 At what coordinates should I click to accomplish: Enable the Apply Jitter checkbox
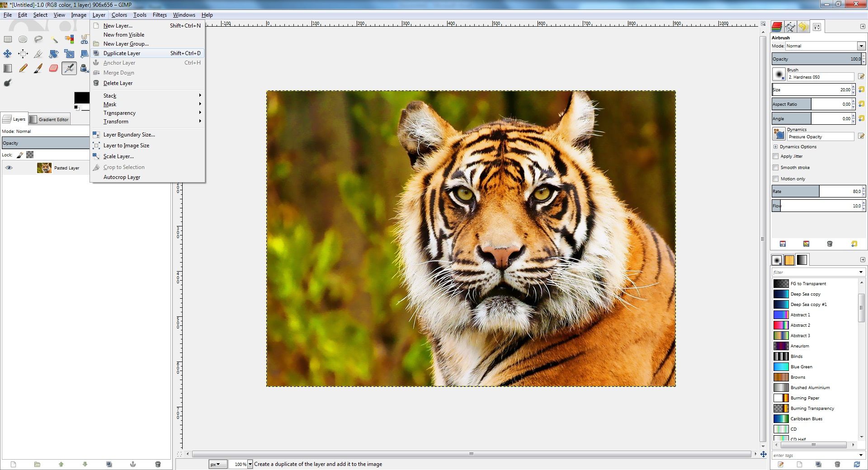click(776, 156)
